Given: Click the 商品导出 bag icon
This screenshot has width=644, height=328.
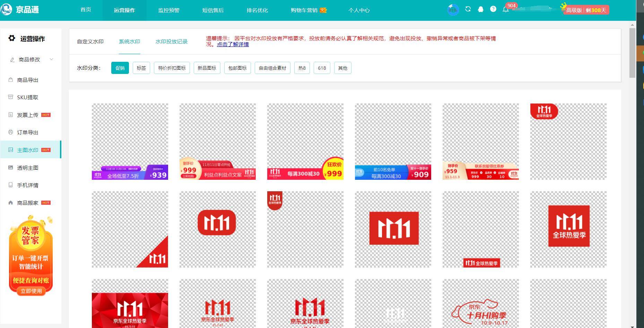Looking at the screenshot, I should pyautogui.click(x=10, y=80).
